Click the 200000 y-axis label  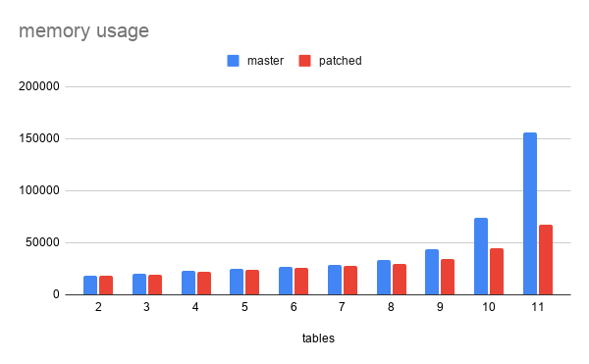(39, 86)
